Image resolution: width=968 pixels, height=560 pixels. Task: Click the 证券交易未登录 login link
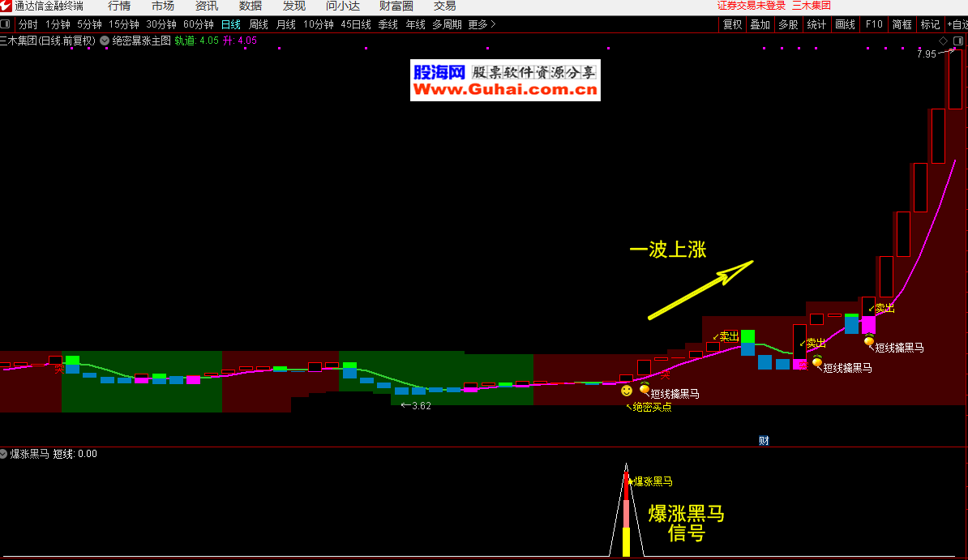click(752, 6)
